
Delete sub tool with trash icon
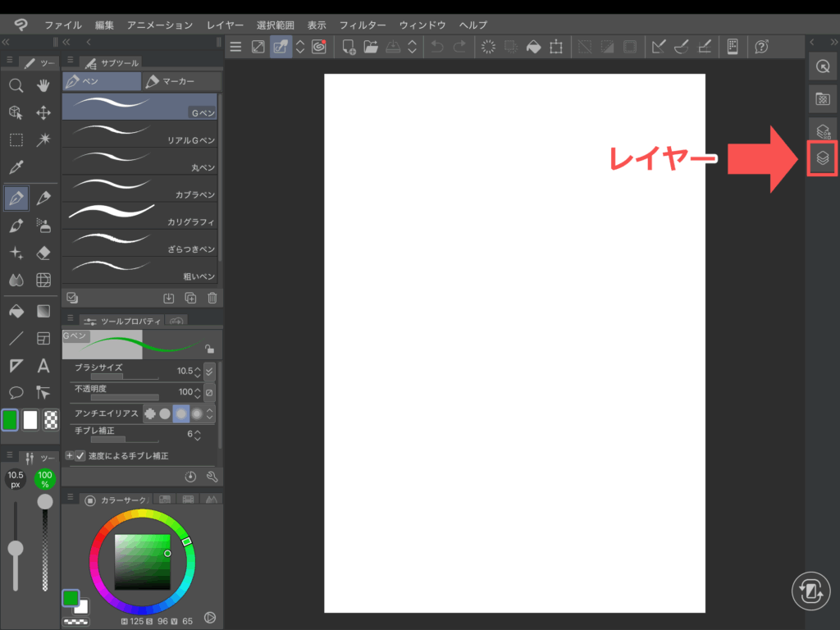pos(212,299)
